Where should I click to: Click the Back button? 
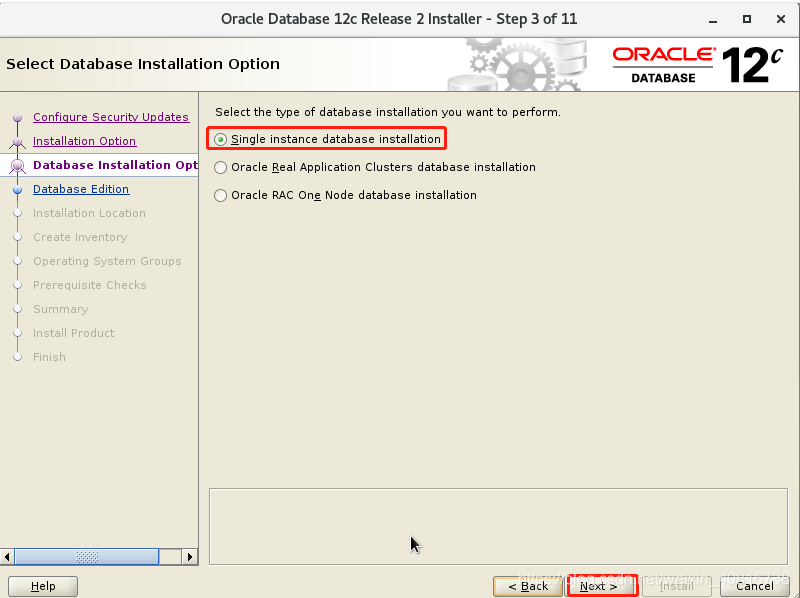click(528, 586)
